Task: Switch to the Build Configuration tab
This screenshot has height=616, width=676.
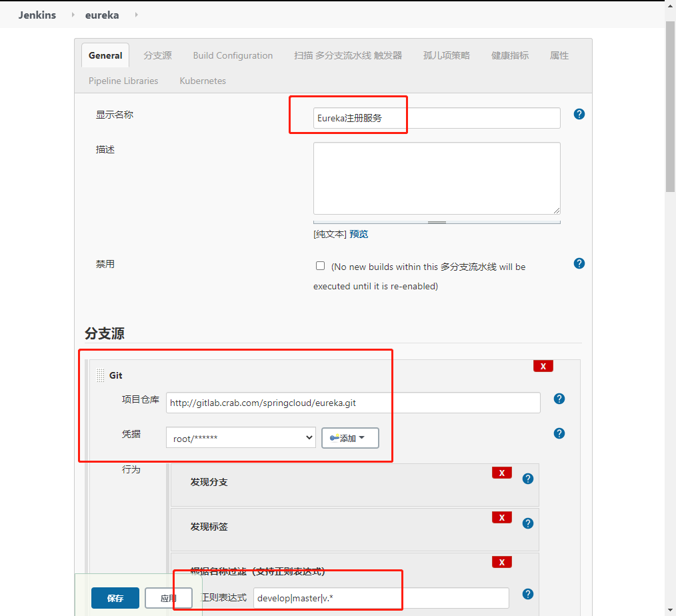Action: click(233, 55)
